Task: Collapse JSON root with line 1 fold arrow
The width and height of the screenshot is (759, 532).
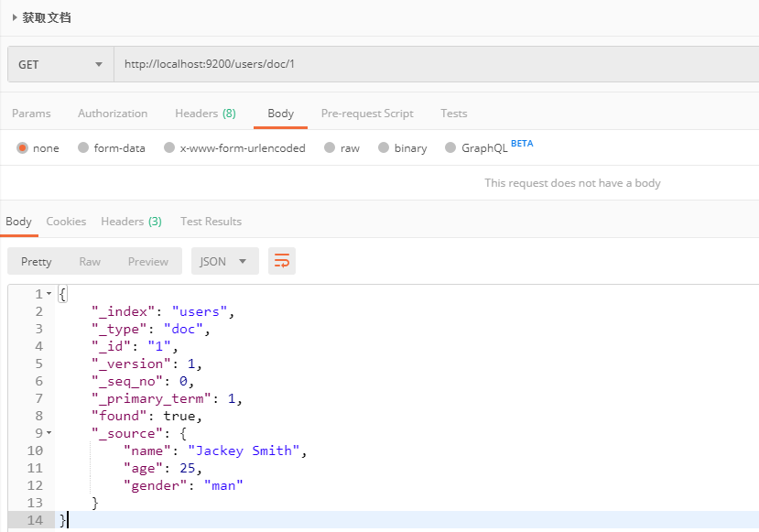Action: tap(49, 294)
